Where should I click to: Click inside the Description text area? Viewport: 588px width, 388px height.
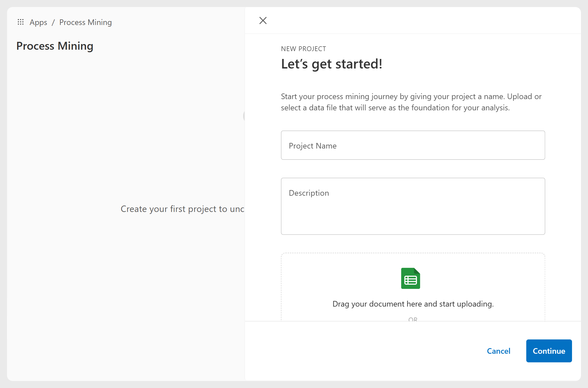[413, 206]
